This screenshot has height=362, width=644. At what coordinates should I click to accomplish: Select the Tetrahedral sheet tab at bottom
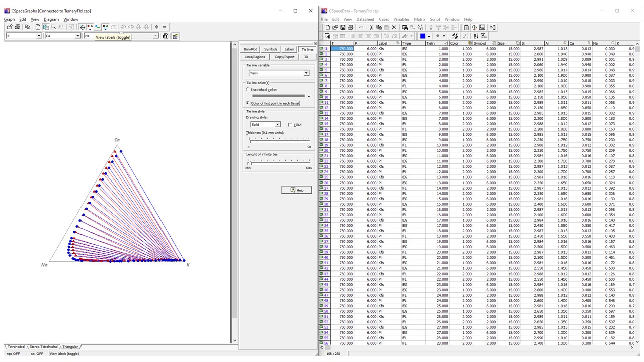tap(16, 347)
